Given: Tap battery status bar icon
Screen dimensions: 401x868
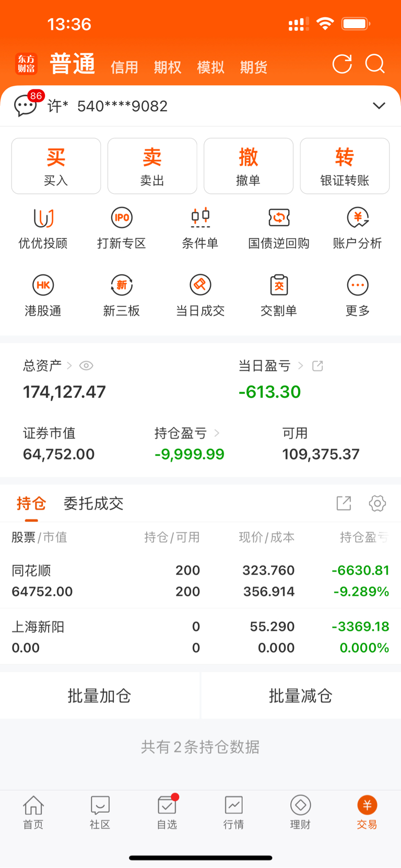Looking at the screenshot, I should click(x=356, y=24).
